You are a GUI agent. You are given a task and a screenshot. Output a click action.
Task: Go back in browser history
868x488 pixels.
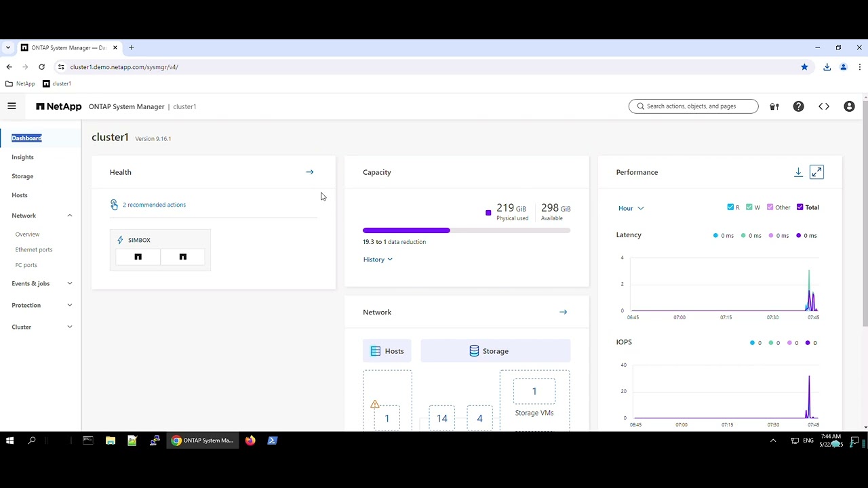coord(9,67)
